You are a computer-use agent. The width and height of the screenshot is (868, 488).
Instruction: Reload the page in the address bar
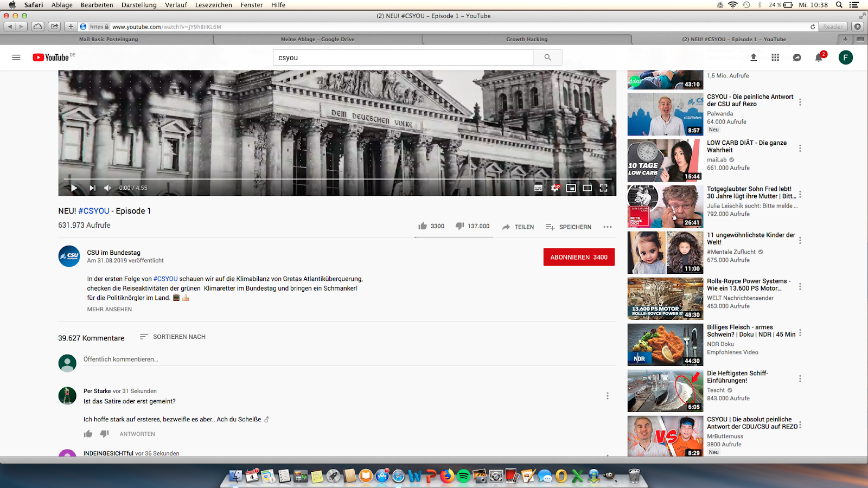[x=813, y=27]
